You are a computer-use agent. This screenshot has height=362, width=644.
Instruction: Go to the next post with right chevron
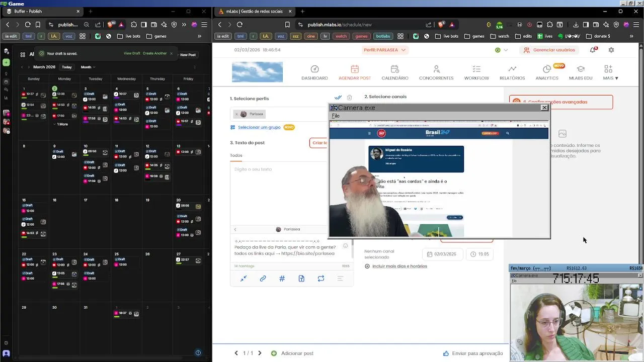tap(260, 353)
